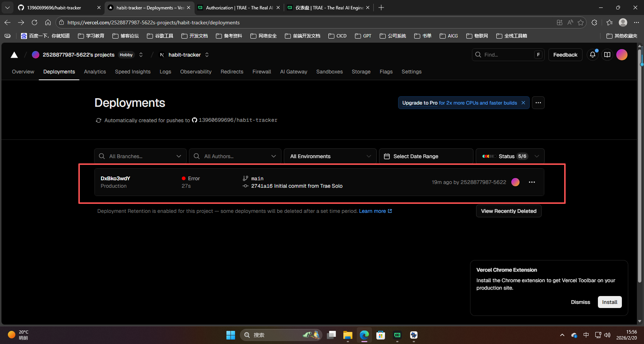Install the Vercel Chrome Extension

[610, 302]
